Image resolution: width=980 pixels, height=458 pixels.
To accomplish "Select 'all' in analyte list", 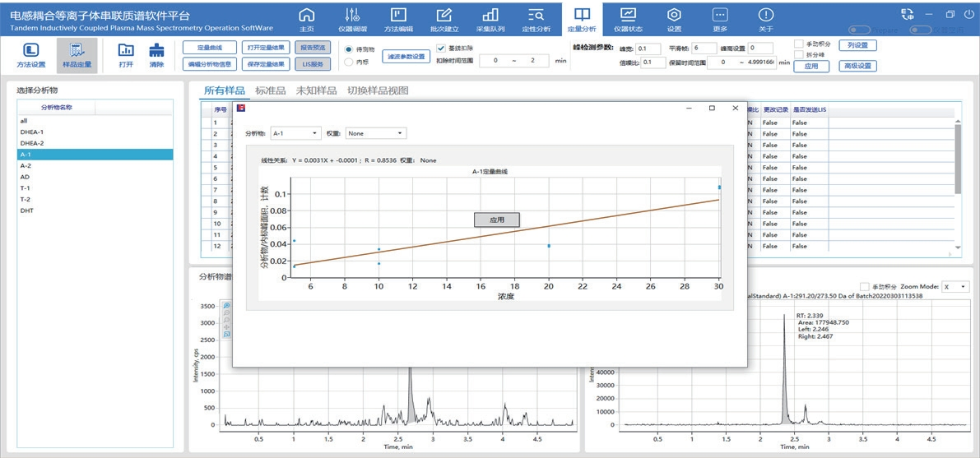I will coord(95,121).
